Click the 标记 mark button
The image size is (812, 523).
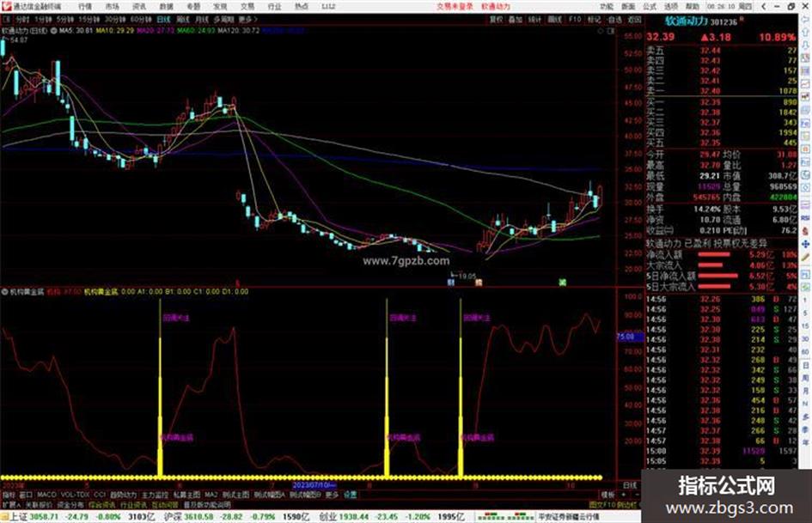pyautogui.click(x=594, y=19)
